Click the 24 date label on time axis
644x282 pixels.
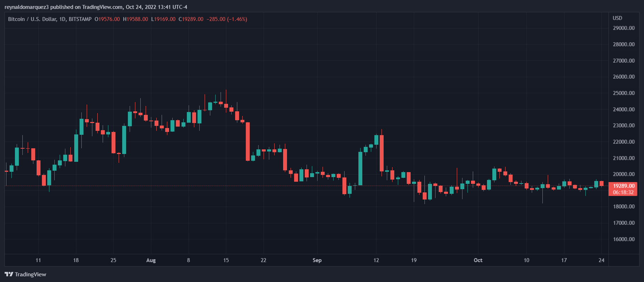[x=601, y=260]
